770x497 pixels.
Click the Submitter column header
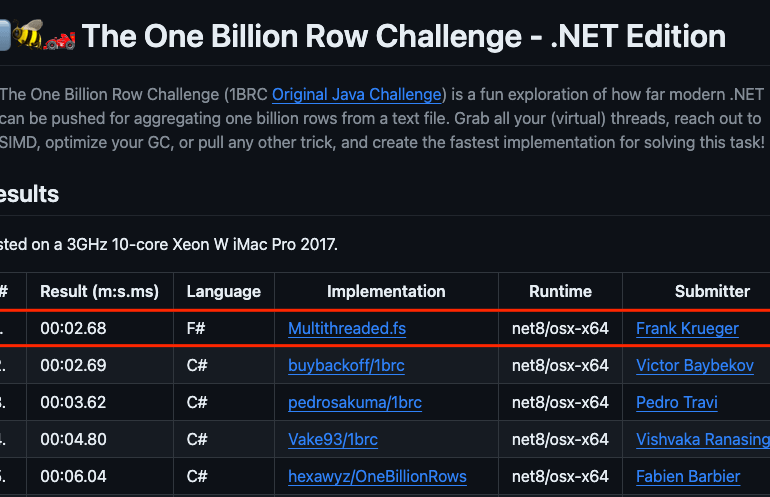pos(712,291)
